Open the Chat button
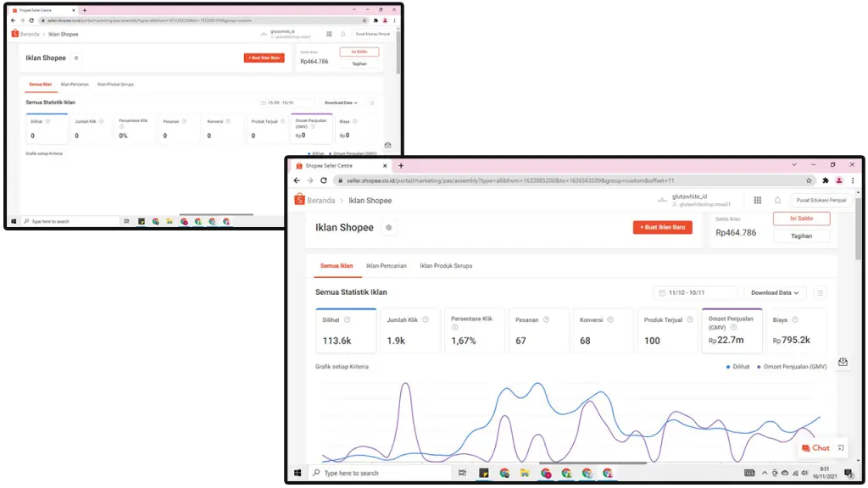This screenshot has width=868, height=488. [815, 448]
